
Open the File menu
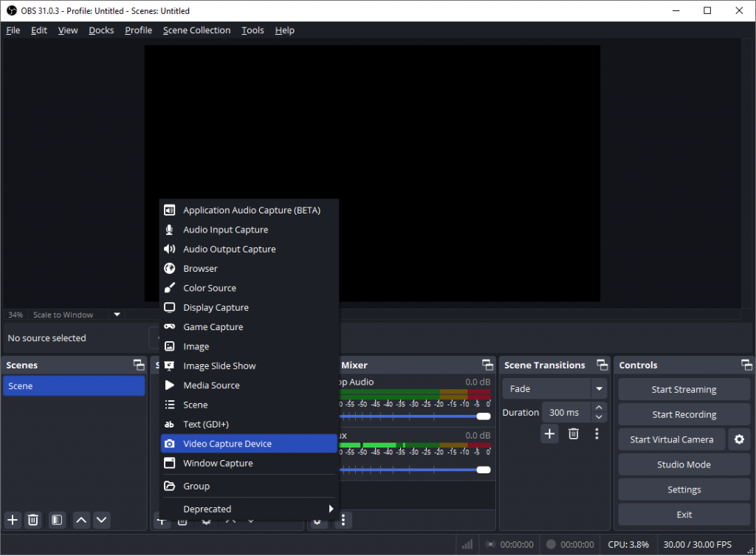[x=13, y=30]
